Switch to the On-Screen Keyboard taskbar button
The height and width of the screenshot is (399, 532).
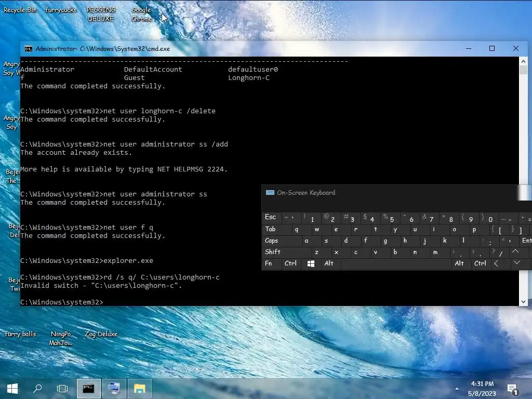point(114,389)
